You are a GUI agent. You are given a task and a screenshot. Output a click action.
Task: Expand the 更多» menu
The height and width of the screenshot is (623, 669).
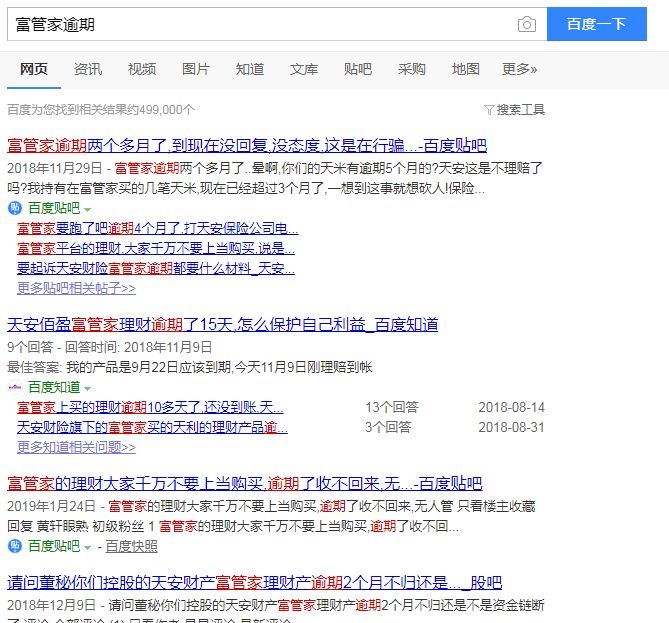pyautogui.click(x=519, y=69)
